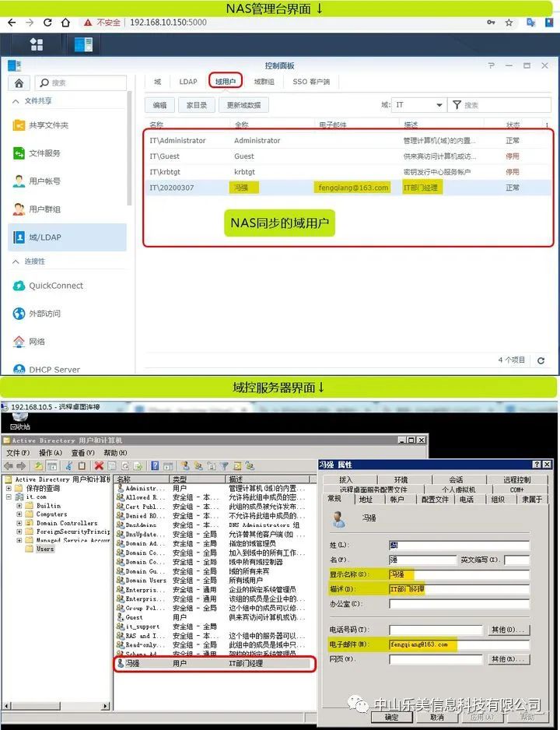Select 域/LDAP in the sidebar

(x=67, y=237)
